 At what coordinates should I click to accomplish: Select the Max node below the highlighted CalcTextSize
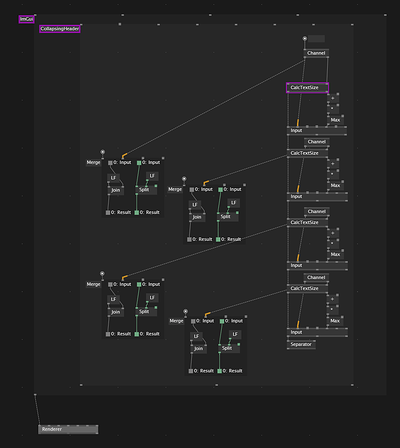click(336, 120)
